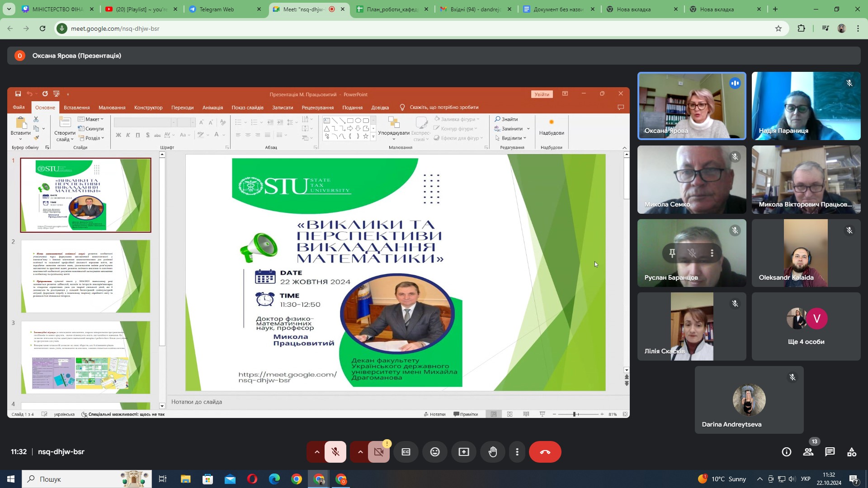Open the Вхідні (94) Gmail tab
This screenshot has height=488, width=868.
(x=476, y=9)
